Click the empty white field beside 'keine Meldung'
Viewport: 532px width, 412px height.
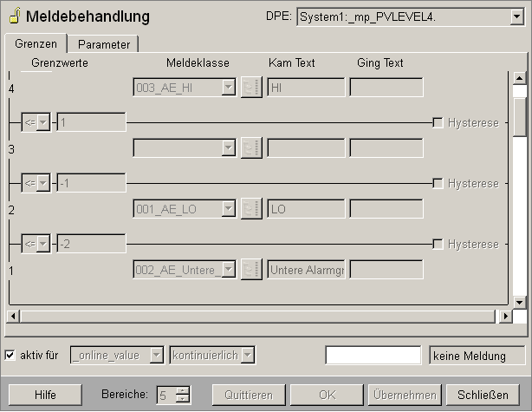click(373, 356)
